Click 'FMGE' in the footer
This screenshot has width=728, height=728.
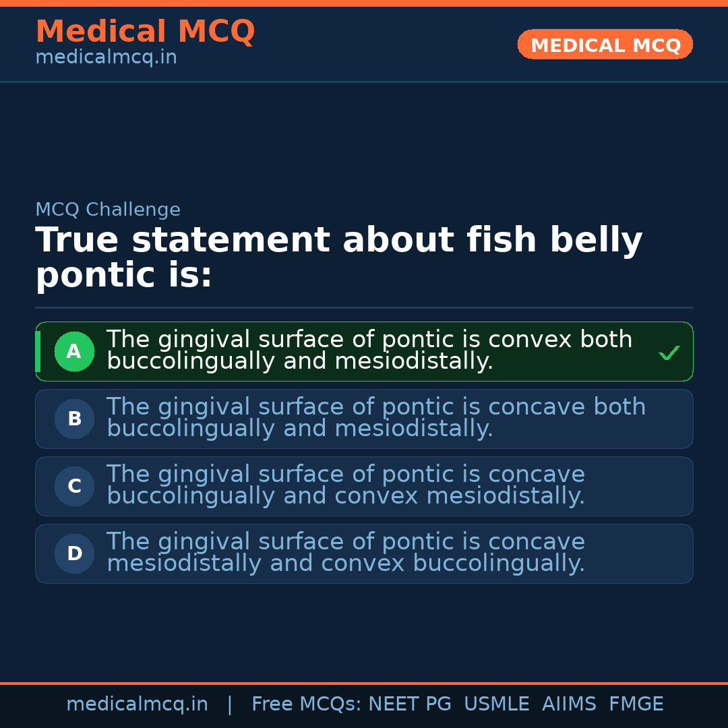click(x=636, y=704)
